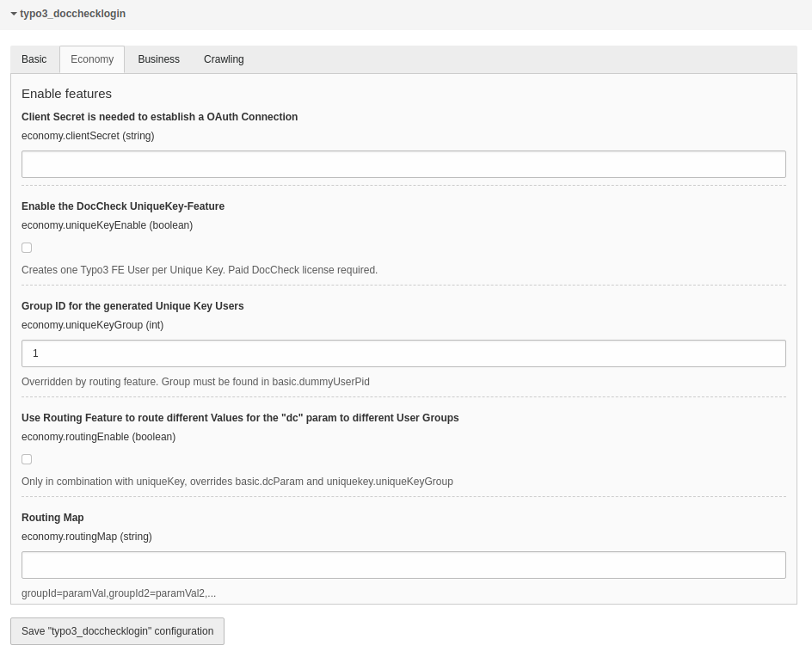812x645 pixels.
Task: Click the Routing Map label
Action: coord(52,518)
